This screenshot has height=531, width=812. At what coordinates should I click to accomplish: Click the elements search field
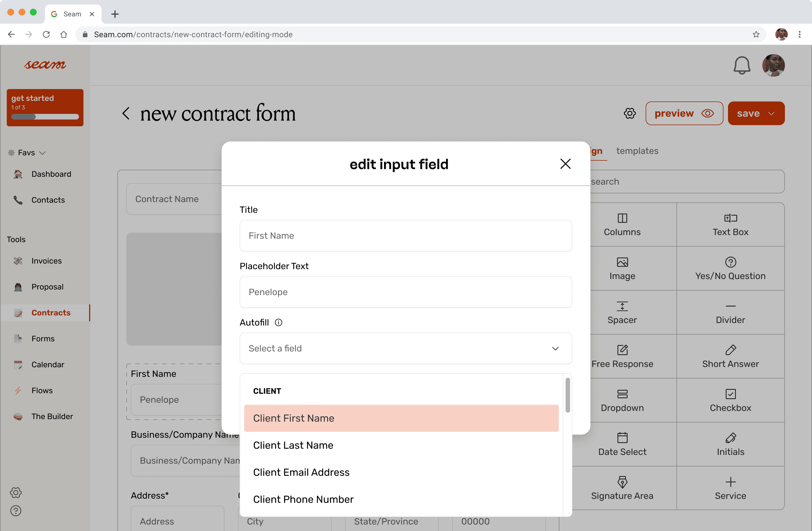[687, 182]
